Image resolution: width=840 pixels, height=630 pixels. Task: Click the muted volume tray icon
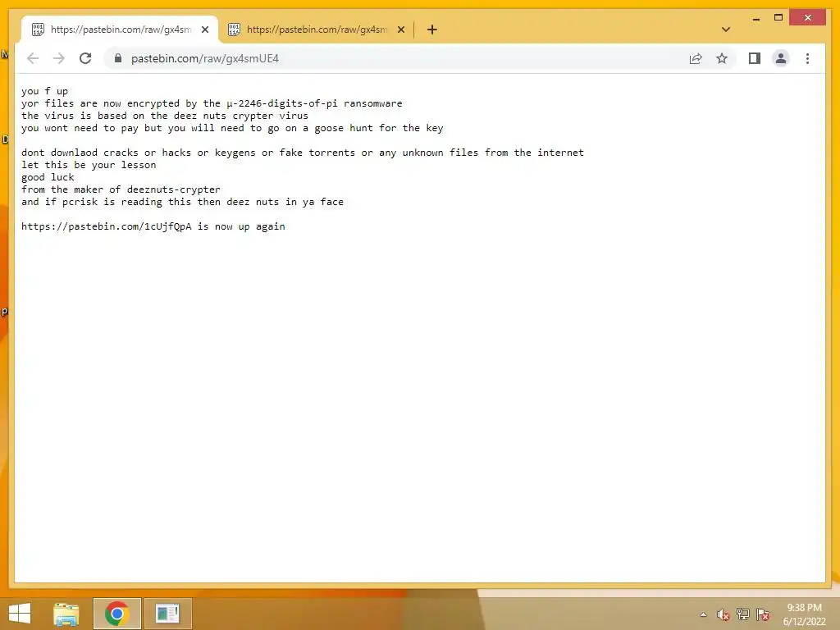pos(724,614)
